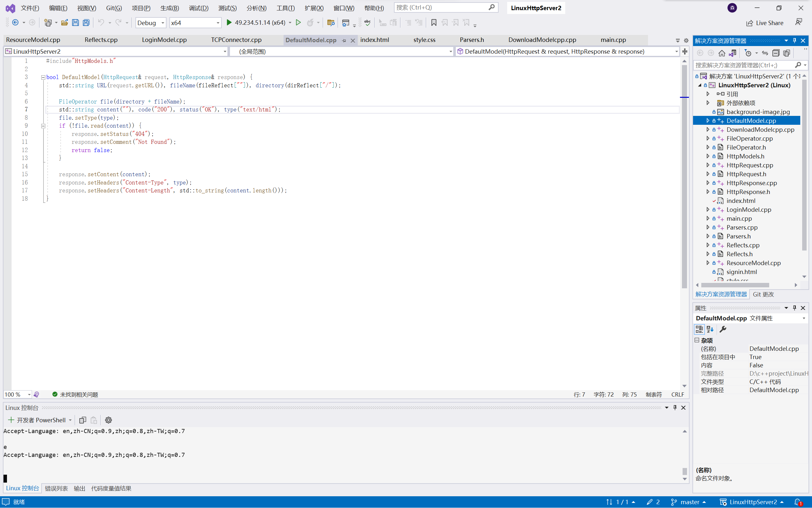
Task: Click sync with active document icon
Action: 765,53
